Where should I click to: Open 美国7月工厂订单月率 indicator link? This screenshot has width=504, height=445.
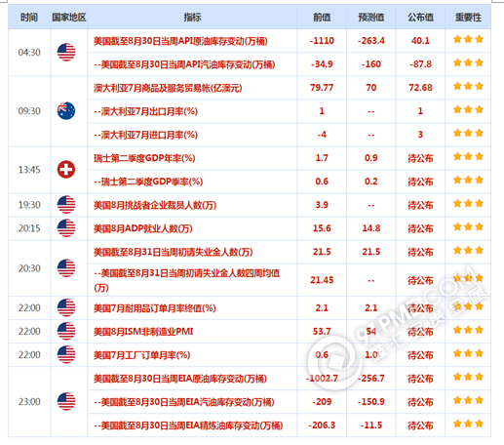click(x=142, y=355)
